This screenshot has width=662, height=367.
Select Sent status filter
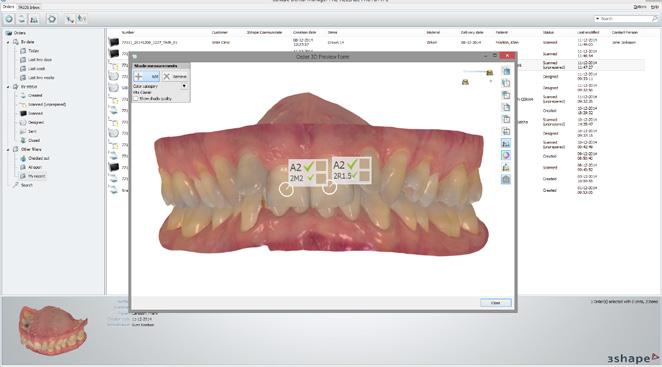tap(28, 131)
